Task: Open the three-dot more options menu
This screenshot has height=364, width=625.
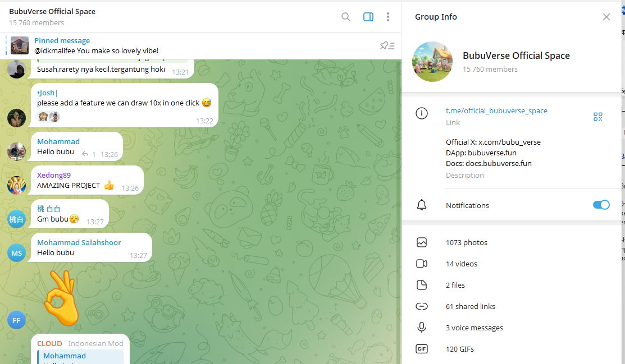Action: pos(387,17)
